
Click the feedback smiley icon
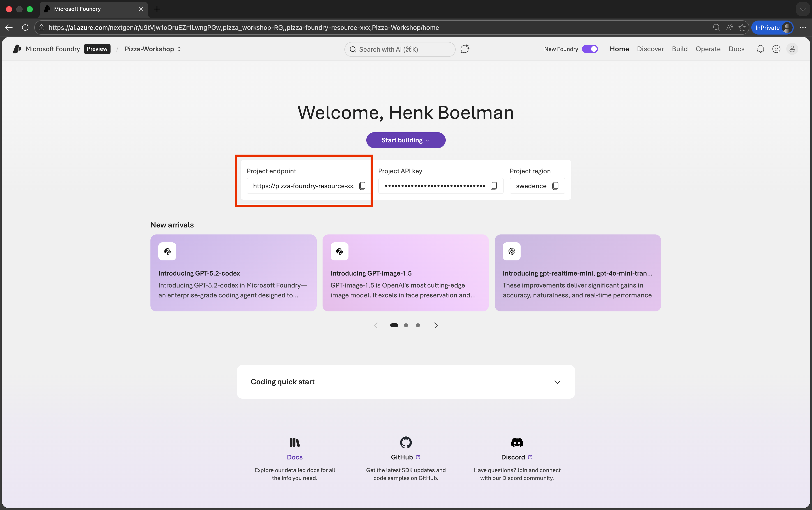pos(776,49)
